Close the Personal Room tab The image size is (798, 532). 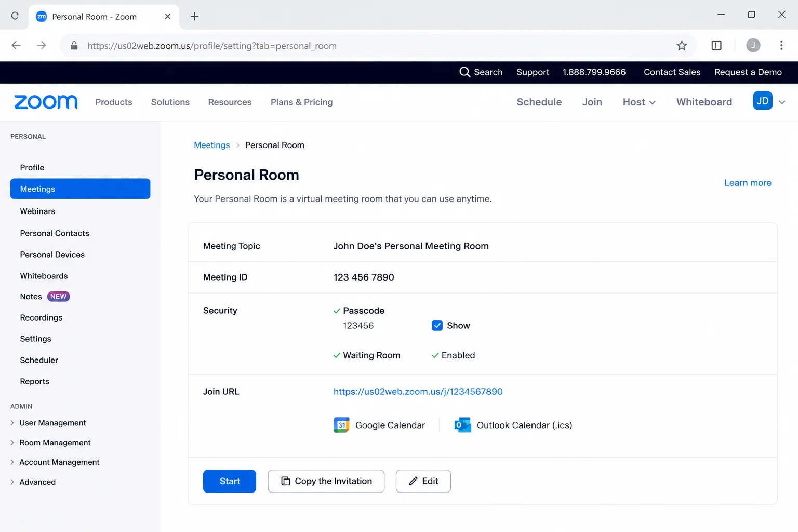167,16
